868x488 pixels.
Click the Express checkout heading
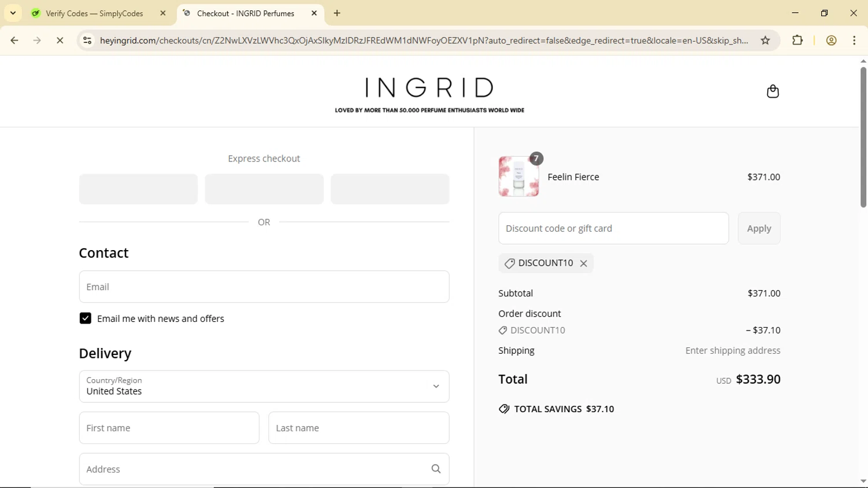coord(264,159)
